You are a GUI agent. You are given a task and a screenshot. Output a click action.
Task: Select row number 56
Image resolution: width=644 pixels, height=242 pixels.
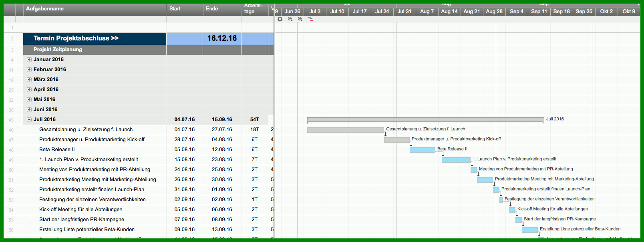[11, 230]
